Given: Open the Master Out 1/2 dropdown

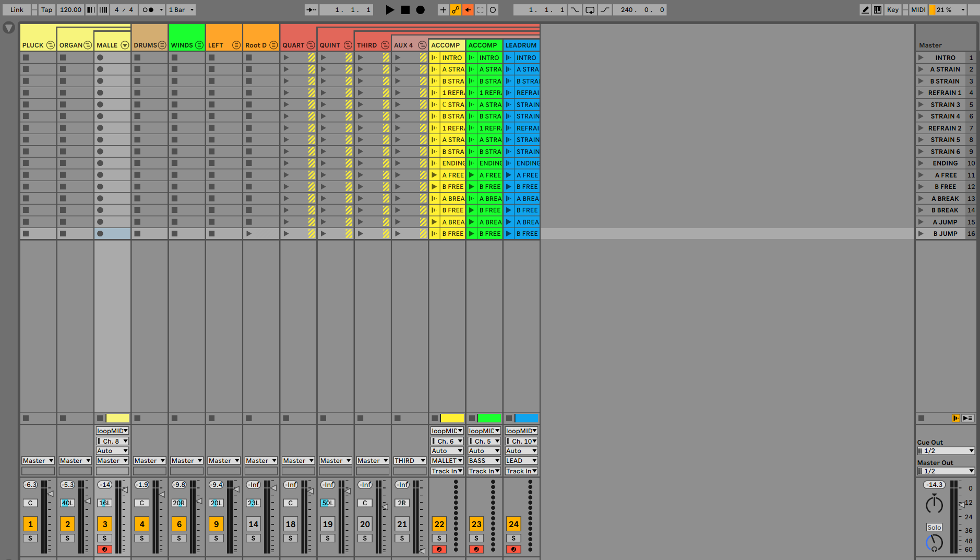Looking at the screenshot, I should [946, 471].
